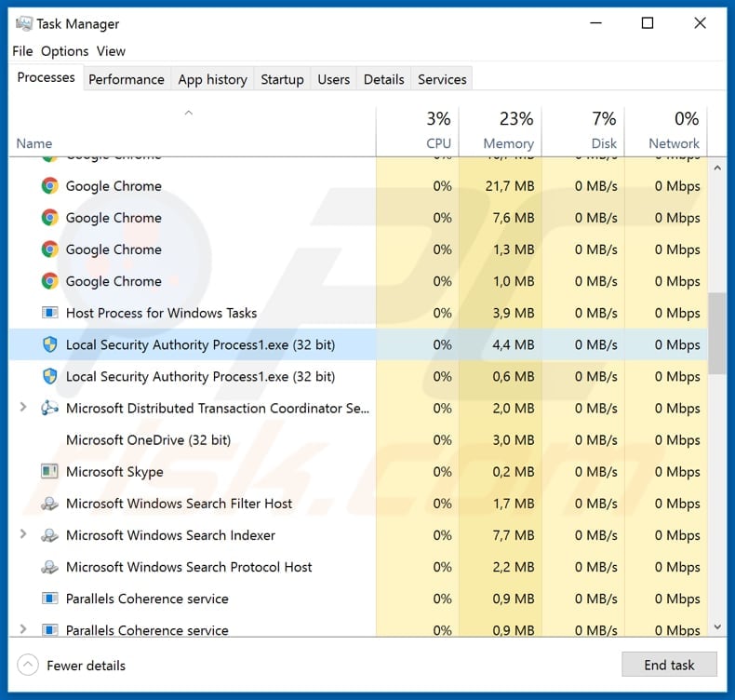This screenshot has height=700, width=735.
Task: Open the File menu
Action: point(22,51)
